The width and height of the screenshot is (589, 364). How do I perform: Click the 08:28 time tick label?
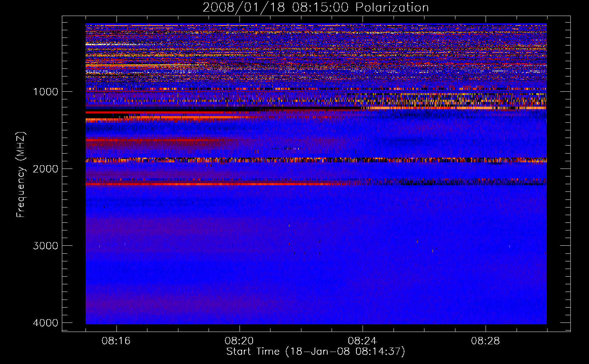(x=486, y=341)
